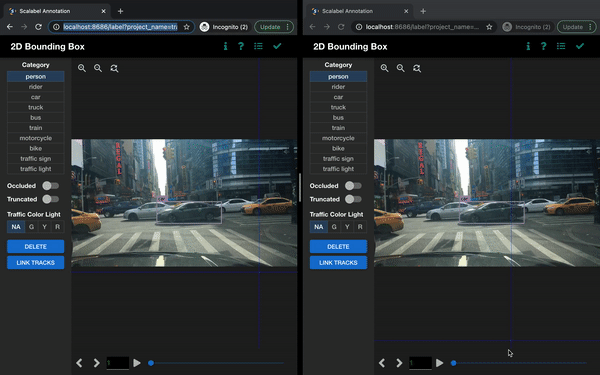Choose car category in left window
The image size is (600, 375).
tap(36, 97)
